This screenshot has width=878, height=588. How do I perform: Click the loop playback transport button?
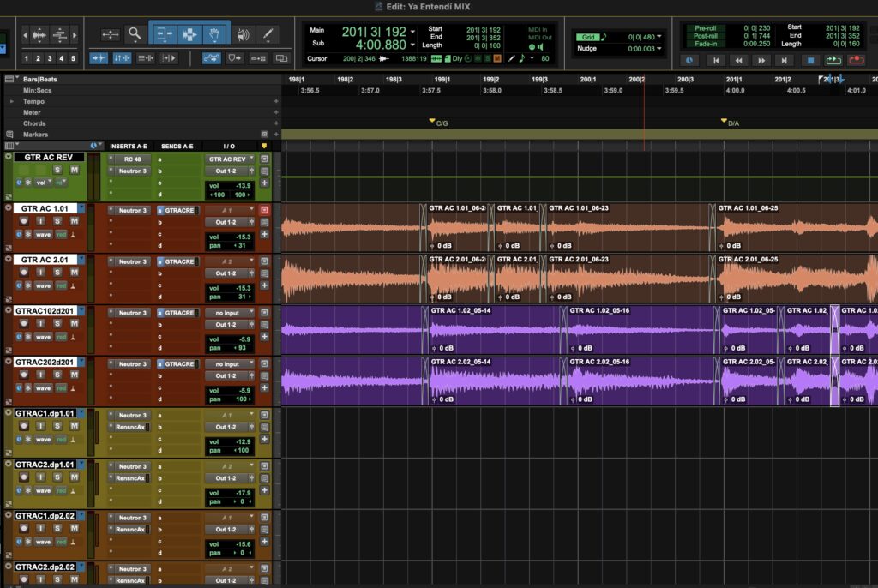point(833,60)
